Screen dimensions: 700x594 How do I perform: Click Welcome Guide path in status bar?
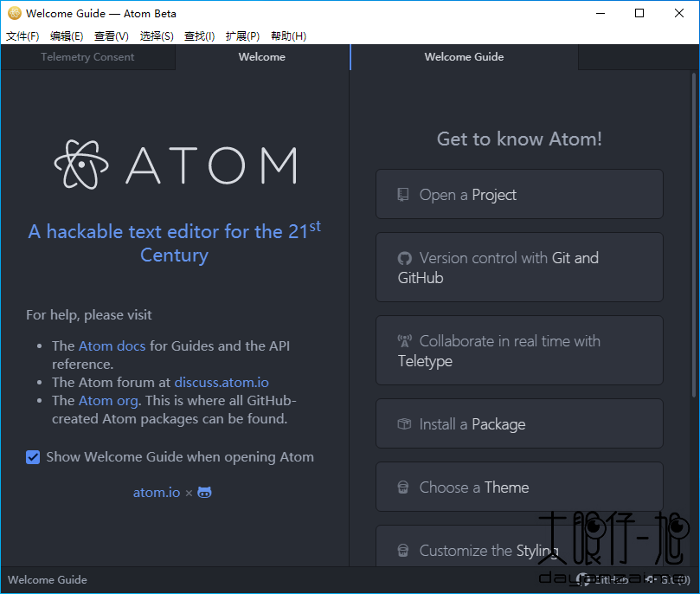tap(48, 579)
